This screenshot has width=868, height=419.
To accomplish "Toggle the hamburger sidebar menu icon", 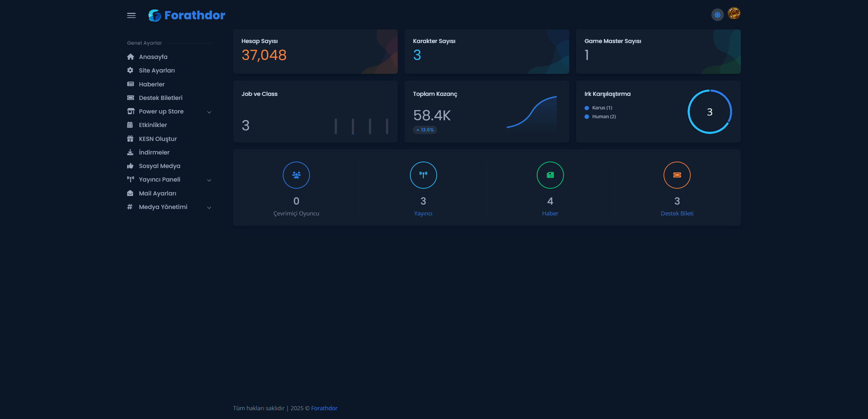I will click(131, 16).
